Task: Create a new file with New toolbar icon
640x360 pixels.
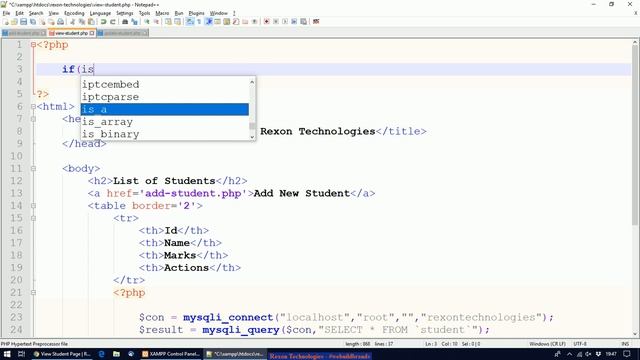Action: (x=6, y=22)
